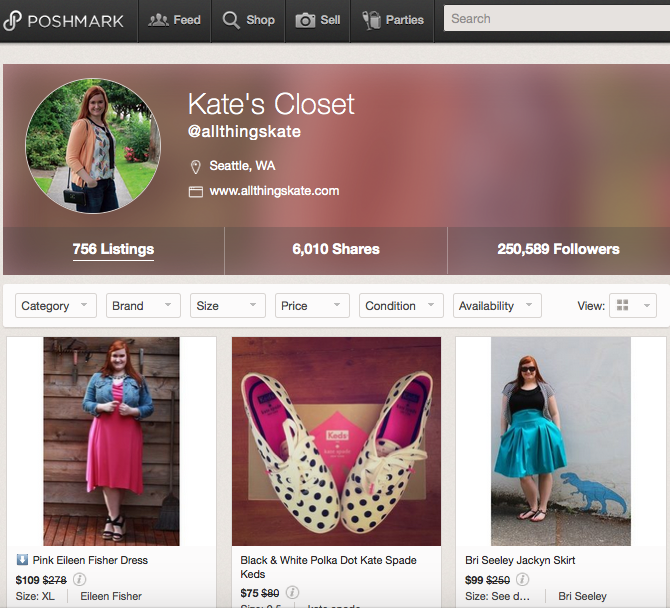Expand the Category filter dropdown
670x608 pixels.
(x=56, y=305)
